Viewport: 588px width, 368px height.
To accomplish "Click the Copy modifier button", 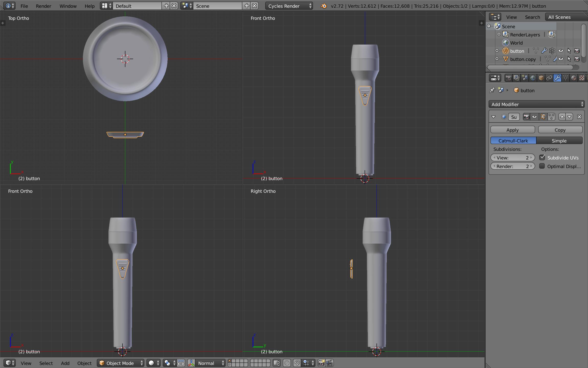I will [560, 130].
